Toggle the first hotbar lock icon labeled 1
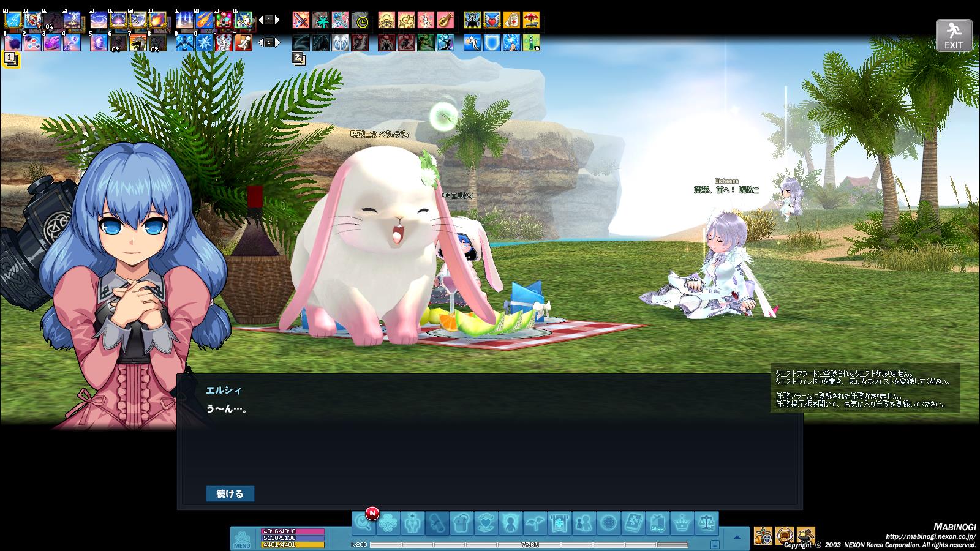The height and width of the screenshot is (551, 980). click(11, 59)
